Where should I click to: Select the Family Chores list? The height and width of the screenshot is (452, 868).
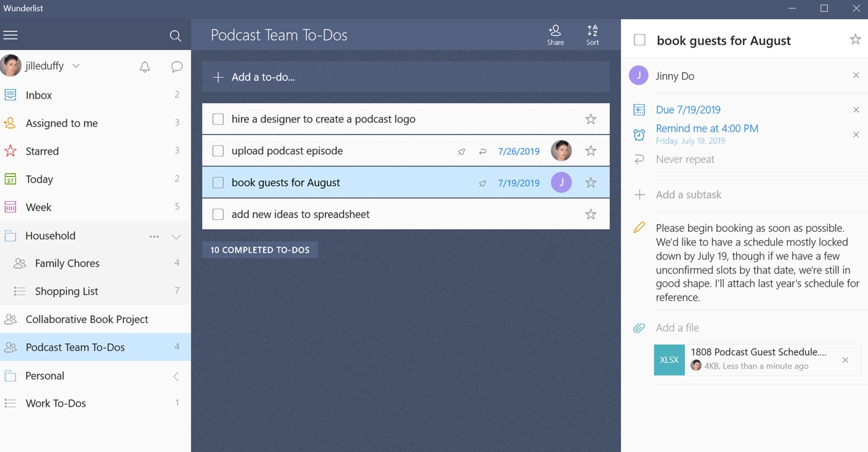pos(95,263)
